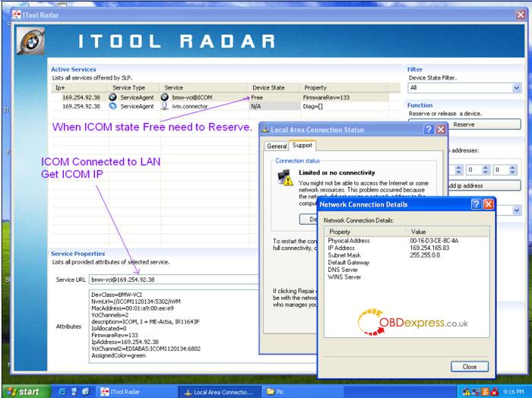
Task: Click the Device State column header
Action: point(274,87)
